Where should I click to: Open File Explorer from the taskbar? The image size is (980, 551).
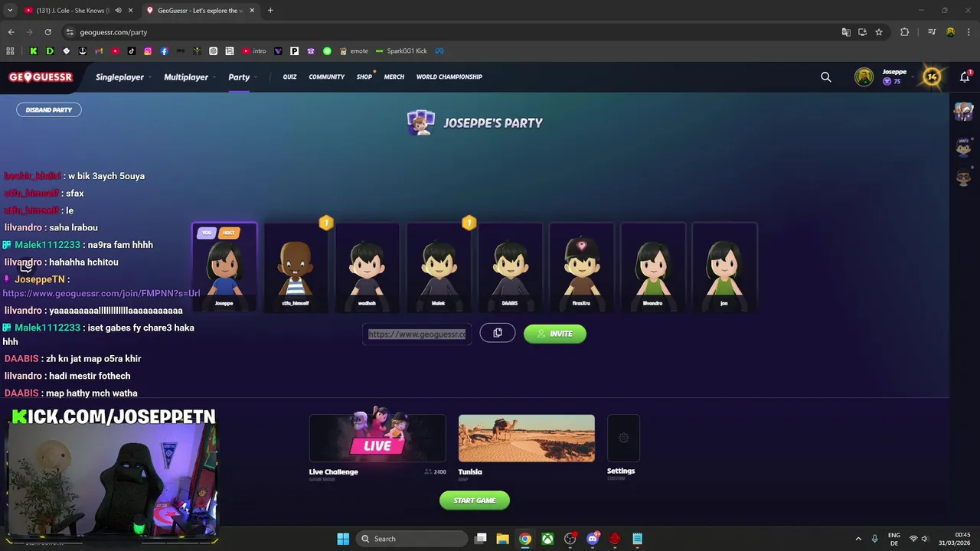tap(502, 539)
